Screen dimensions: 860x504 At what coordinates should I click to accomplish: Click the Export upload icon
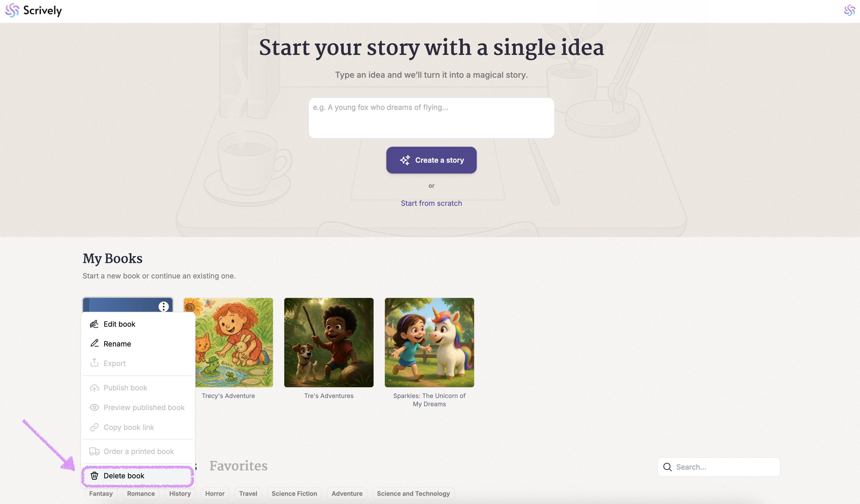click(x=94, y=363)
